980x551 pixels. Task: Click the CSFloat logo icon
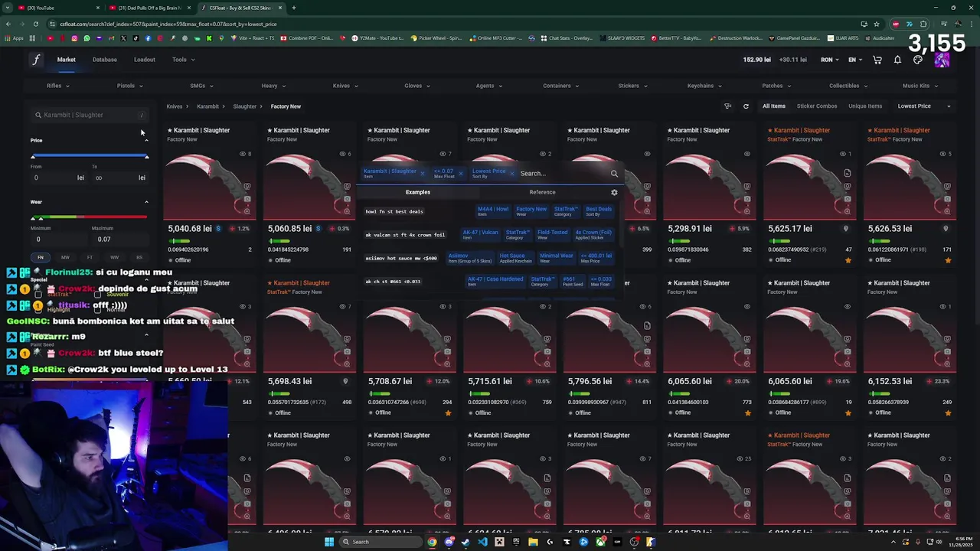tap(36, 60)
